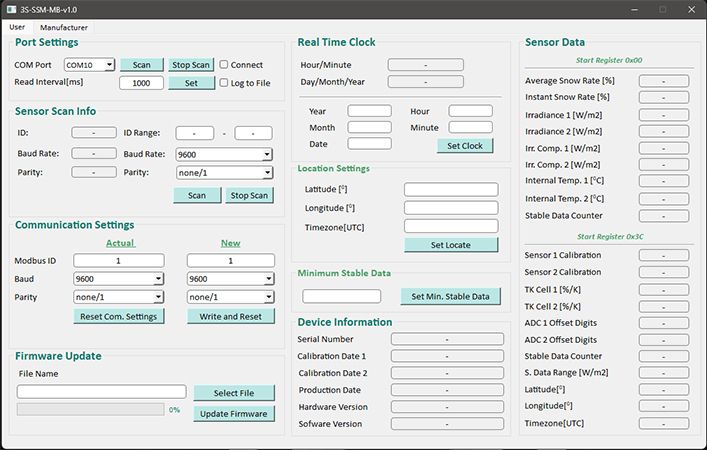
Task: Click the Select File button
Action: click(234, 393)
